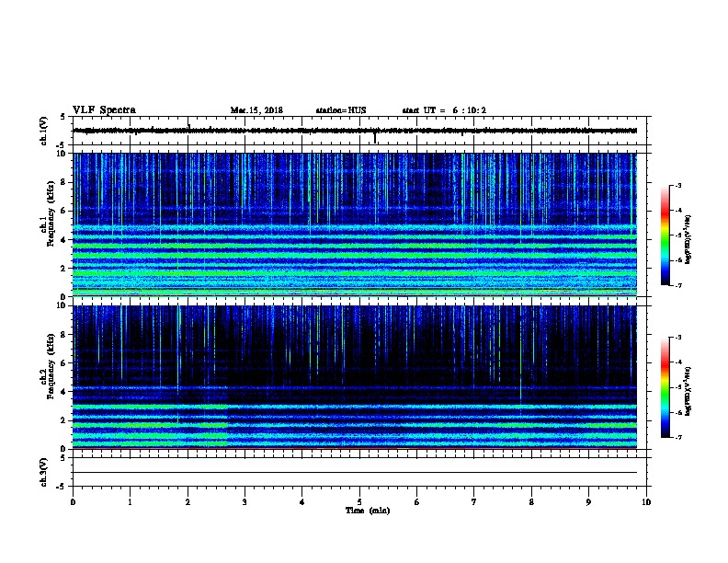728x563 pixels.
Task: Click the "-3" label on ch.1 colorbar
Action: coord(677,185)
